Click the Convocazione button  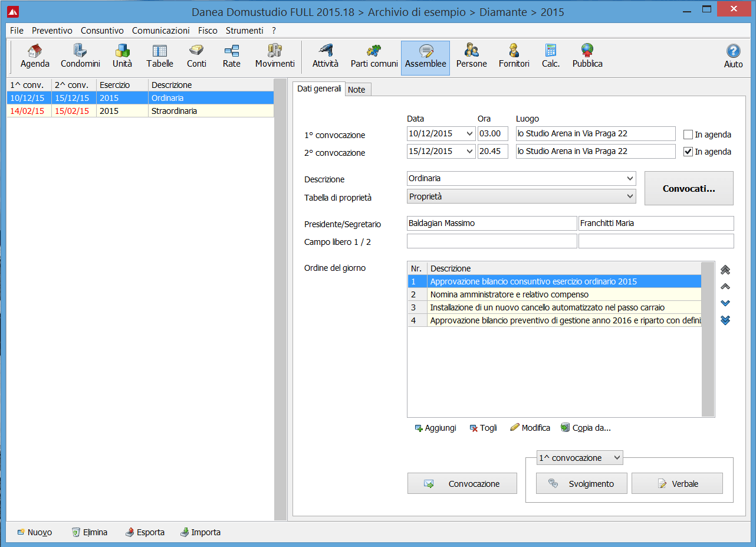pos(462,483)
